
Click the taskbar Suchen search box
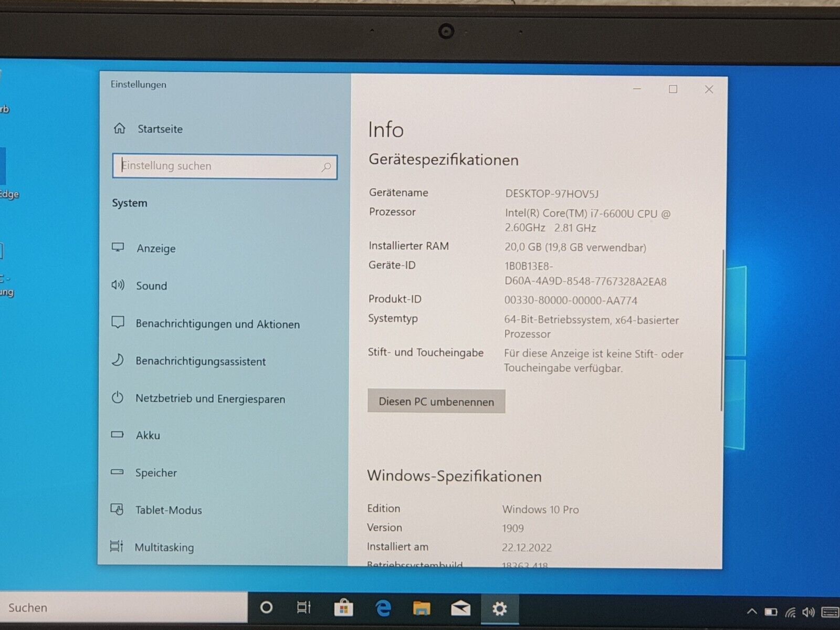(123, 608)
